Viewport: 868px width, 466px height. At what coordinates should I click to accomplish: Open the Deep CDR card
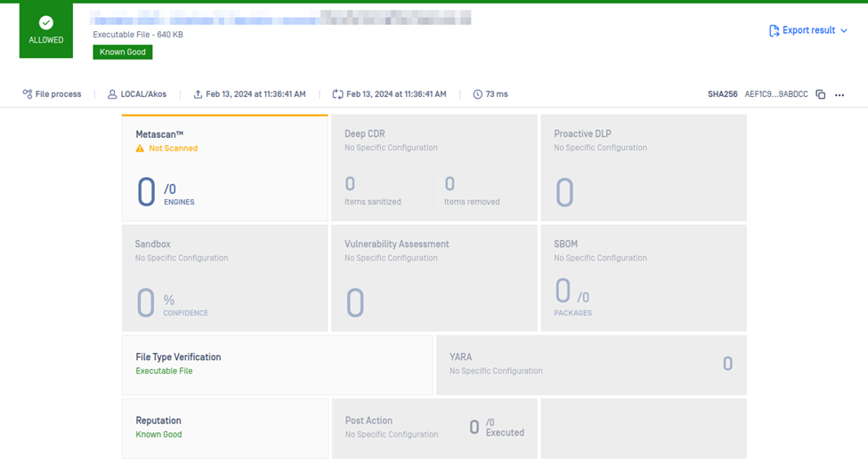(434, 167)
